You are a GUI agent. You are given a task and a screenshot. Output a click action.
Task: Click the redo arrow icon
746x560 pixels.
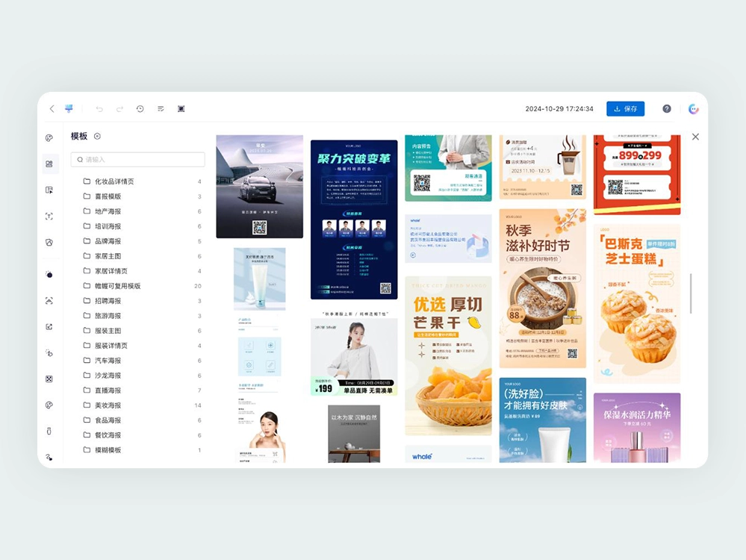tap(119, 109)
